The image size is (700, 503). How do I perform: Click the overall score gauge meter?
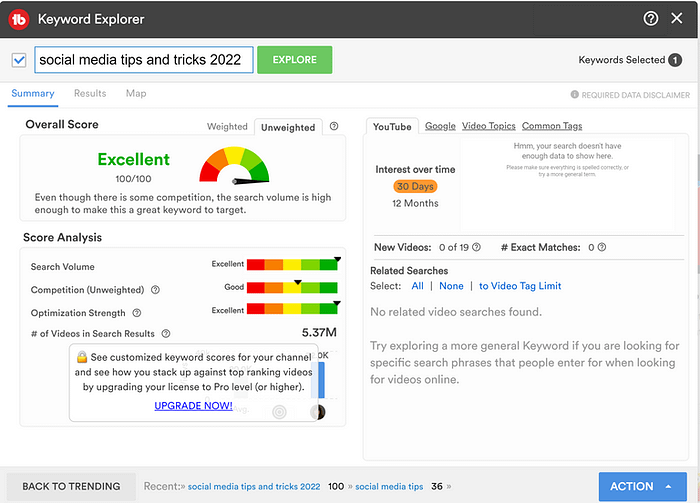click(x=234, y=165)
